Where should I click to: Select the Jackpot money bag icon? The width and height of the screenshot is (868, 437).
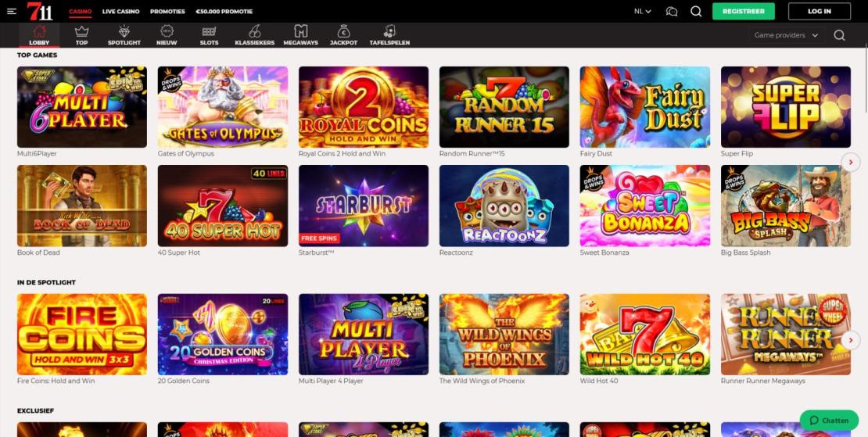[344, 31]
